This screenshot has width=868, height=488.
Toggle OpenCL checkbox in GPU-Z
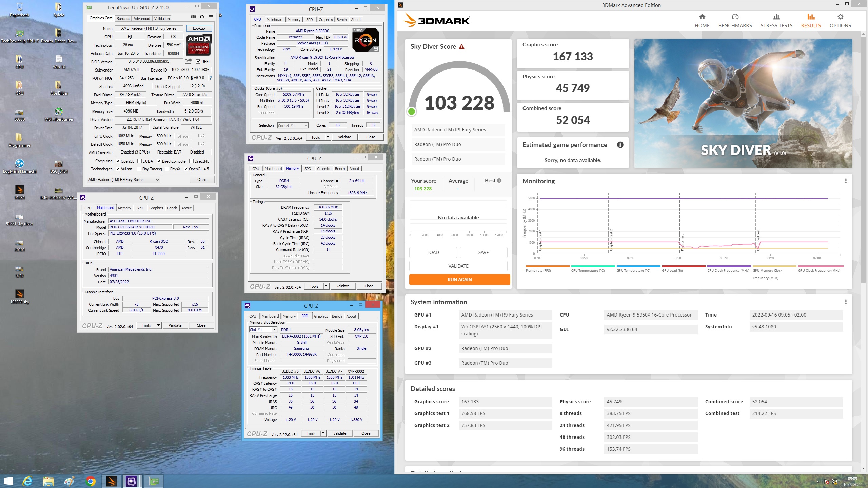(x=118, y=161)
